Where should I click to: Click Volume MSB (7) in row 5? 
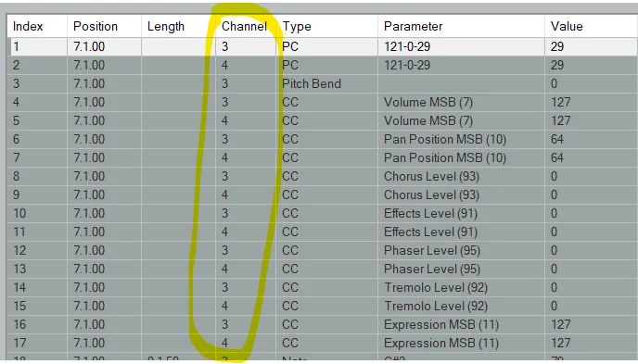pyautogui.click(x=461, y=120)
